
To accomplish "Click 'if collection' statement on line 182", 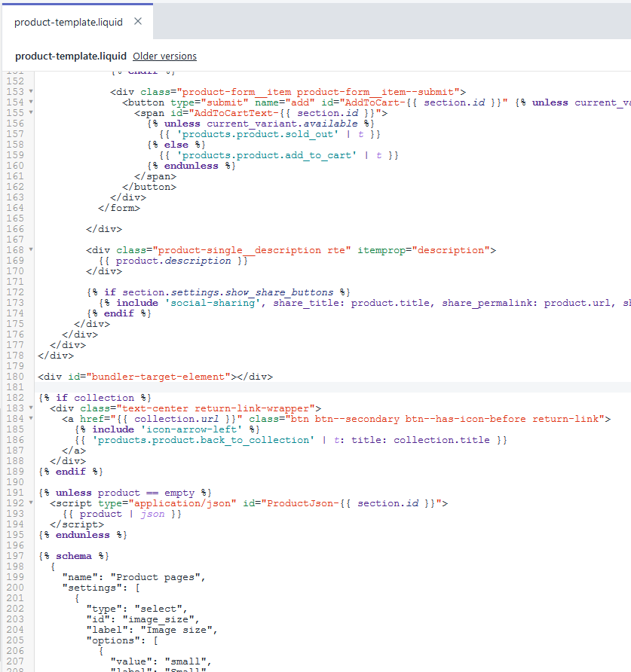I will click(x=95, y=398).
